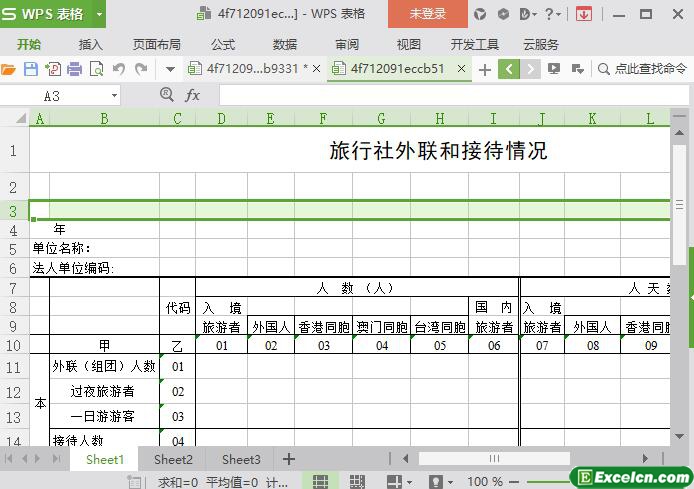
Task: Open the Name Box dropdown arrow
Action: [x=114, y=95]
